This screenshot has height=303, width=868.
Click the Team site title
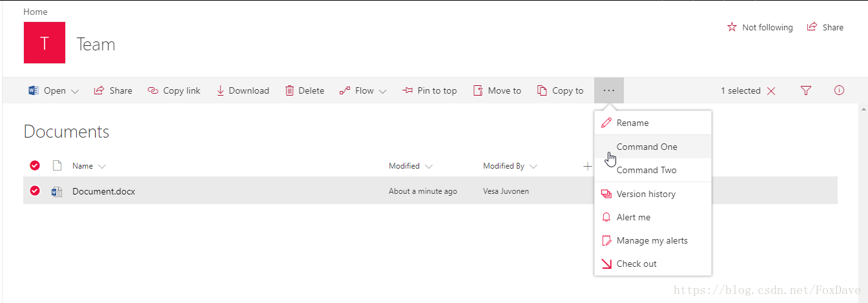[x=96, y=44]
